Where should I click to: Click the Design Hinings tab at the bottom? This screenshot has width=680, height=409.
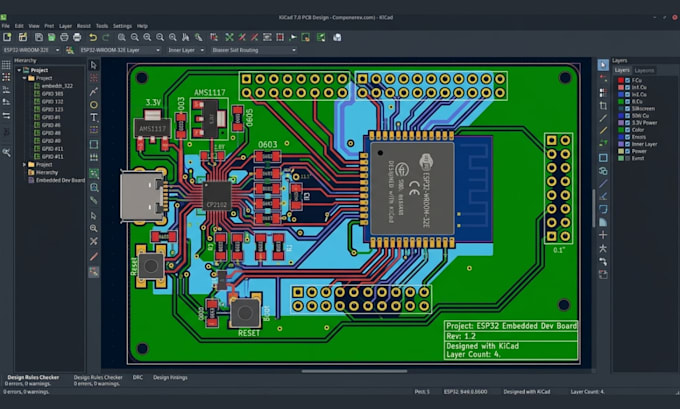pyautogui.click(x=170, y=377)
